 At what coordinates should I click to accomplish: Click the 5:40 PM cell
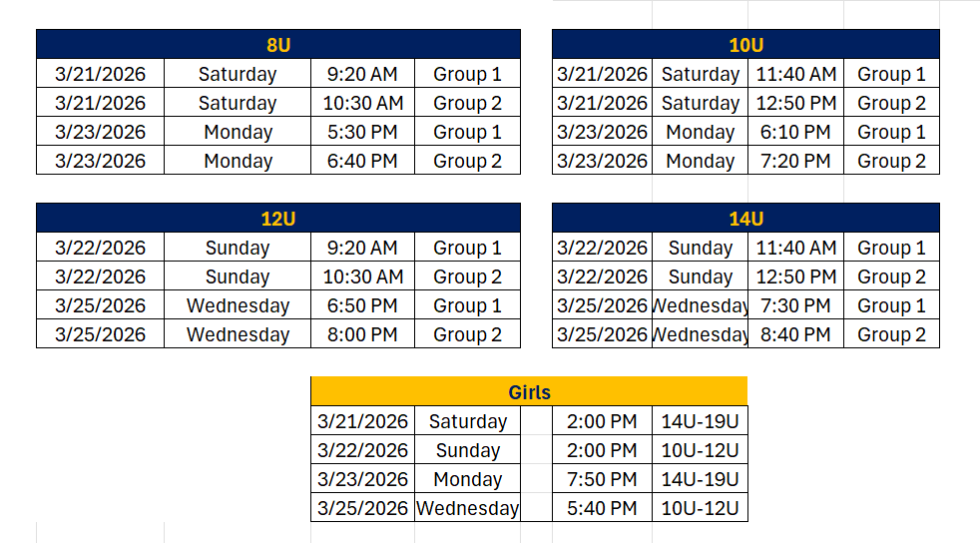pyautogui.click(x=601, y=508)
